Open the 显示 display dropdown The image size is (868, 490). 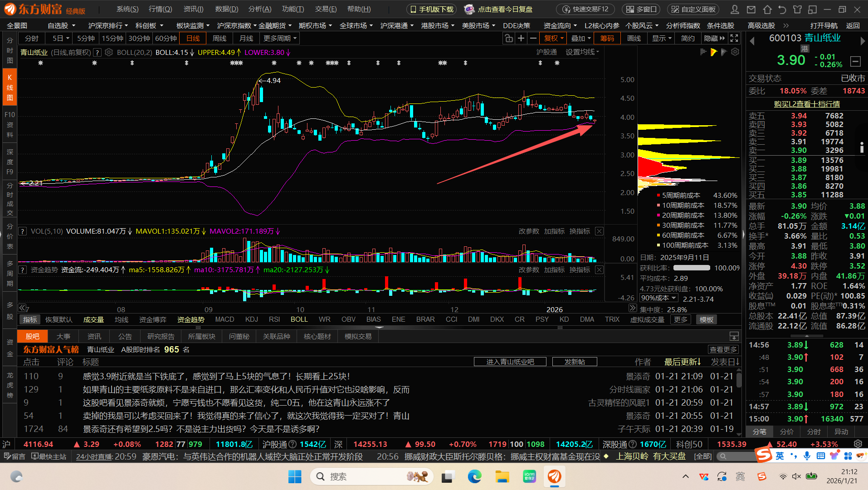click(x=662, y=39)
